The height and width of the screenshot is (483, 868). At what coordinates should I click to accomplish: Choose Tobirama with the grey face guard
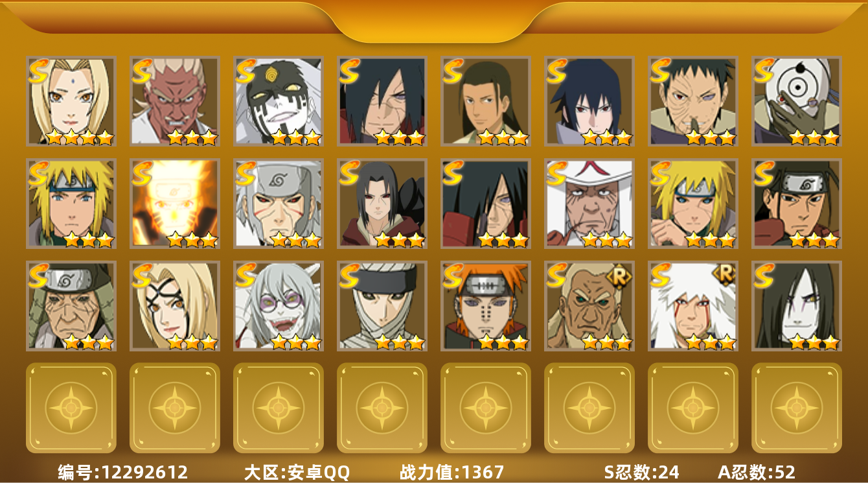(x=278, y=203)
